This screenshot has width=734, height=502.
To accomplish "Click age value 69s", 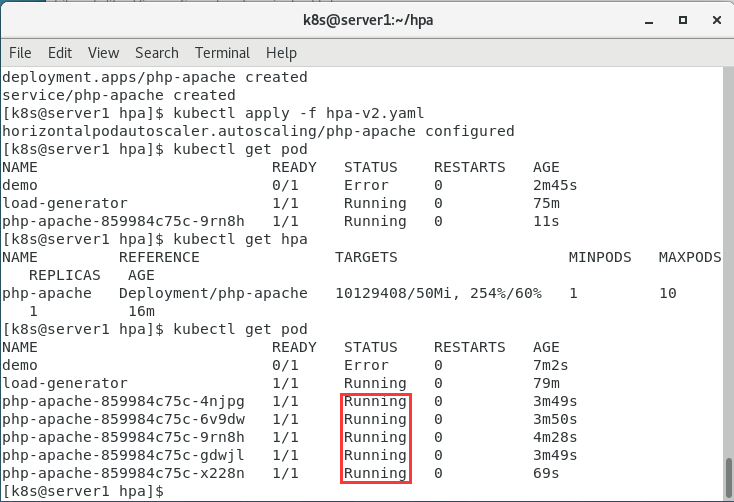I will [546, 473].
